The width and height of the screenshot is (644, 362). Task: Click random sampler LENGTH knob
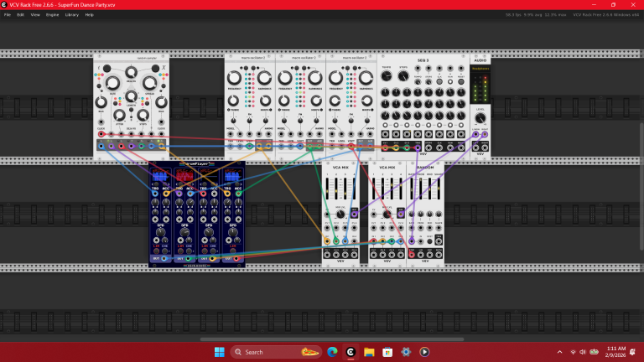(131, 96)
